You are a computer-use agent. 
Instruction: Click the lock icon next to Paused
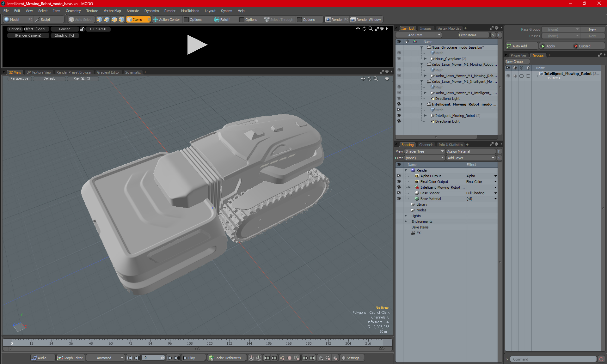(x=82, y=29)
